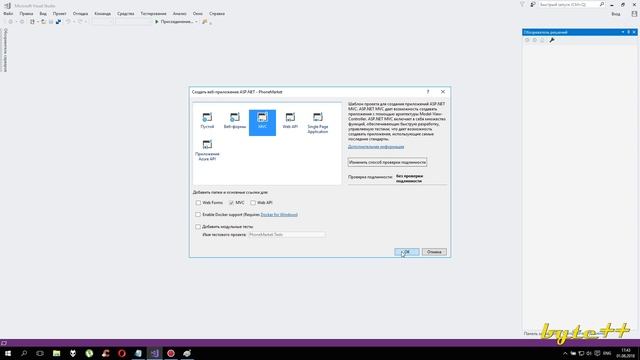
Task: Select the MVC project template
Action: coord(262,122)
